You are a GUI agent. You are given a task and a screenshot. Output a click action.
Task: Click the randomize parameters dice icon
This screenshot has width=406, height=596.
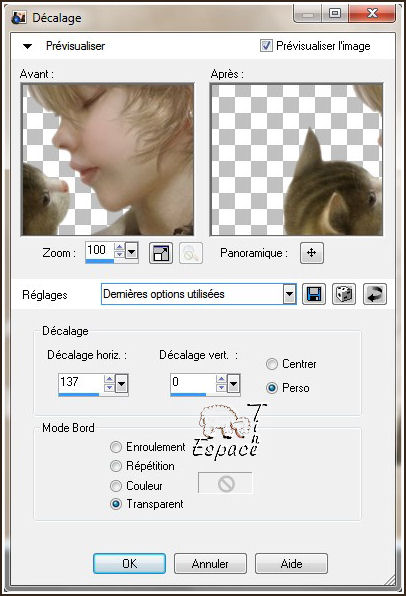(344, 294)
